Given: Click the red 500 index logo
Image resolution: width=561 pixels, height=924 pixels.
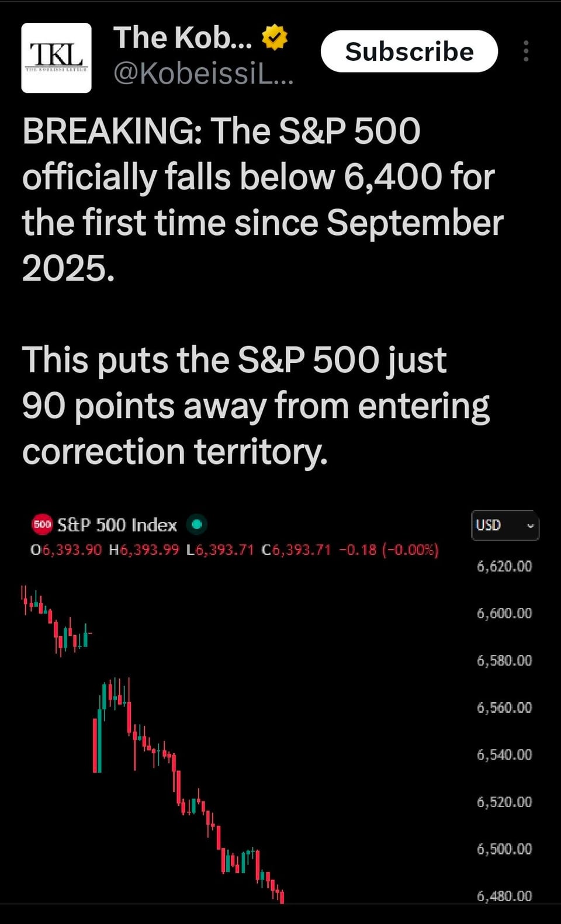Looking at the screenshot, I should coord(42,524).
